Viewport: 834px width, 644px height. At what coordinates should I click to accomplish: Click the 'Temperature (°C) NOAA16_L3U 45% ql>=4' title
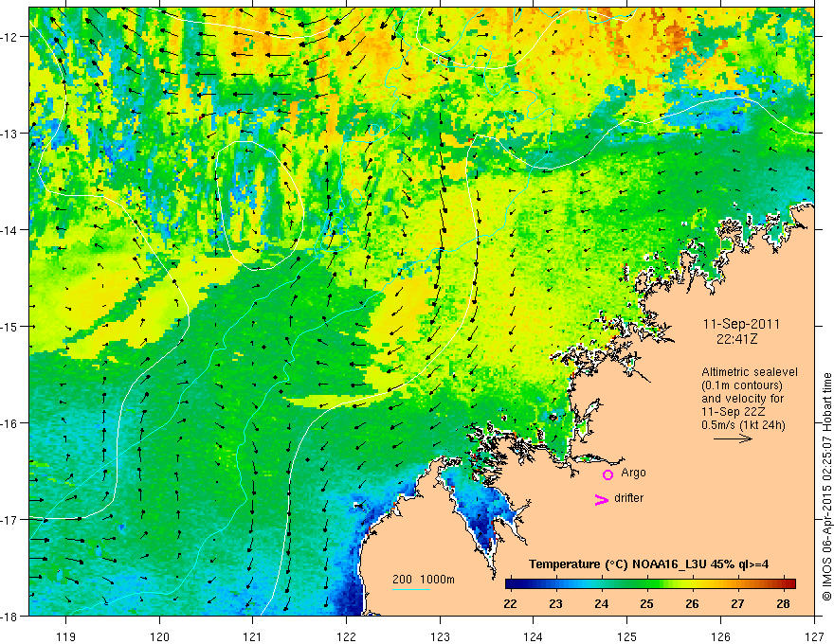[x=649, y=564]
